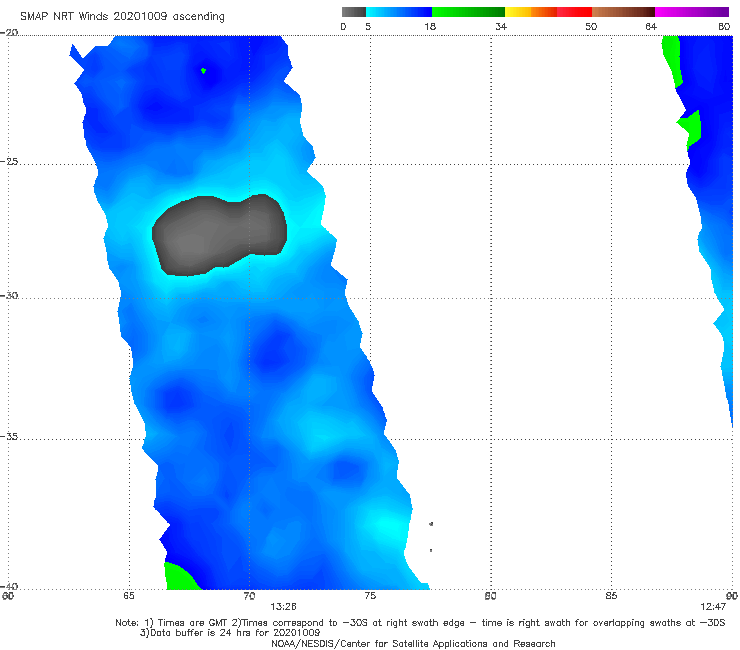The image size is (740, 650).
Task: Click the latitude label '-20'
Action: point(9,32)
